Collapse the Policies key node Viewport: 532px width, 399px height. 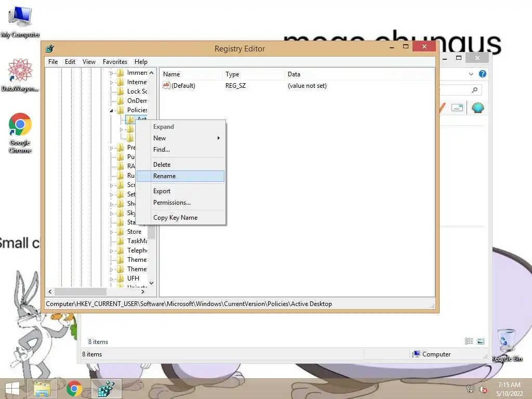tap(111, 111)
